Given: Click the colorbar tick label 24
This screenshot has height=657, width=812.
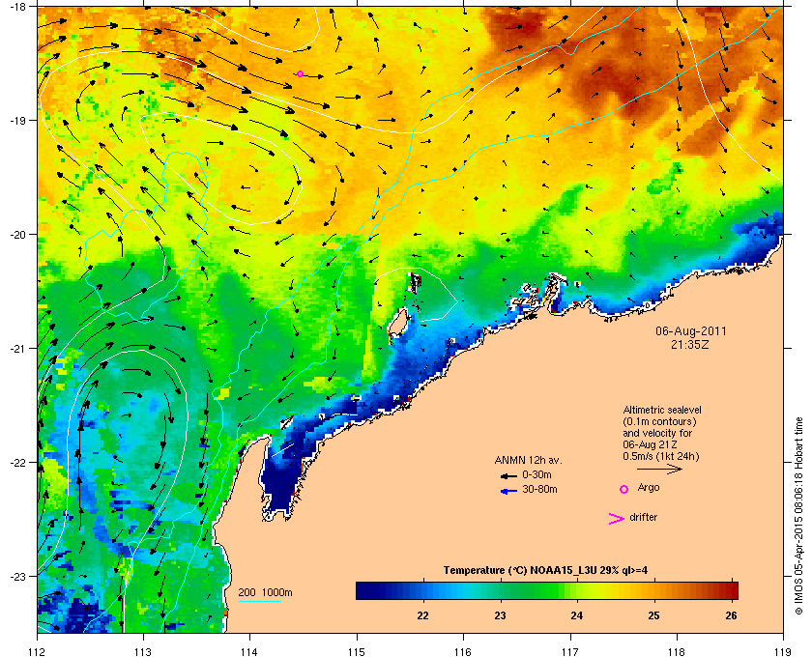Looking at the screenshot, I should point(577,615).
